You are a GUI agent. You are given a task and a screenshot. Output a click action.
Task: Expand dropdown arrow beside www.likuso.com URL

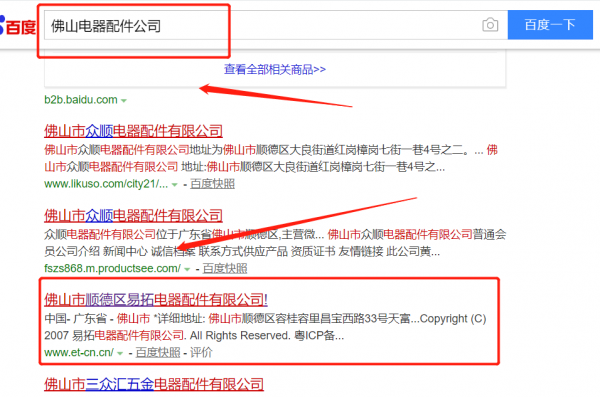(x=174, y=185)
